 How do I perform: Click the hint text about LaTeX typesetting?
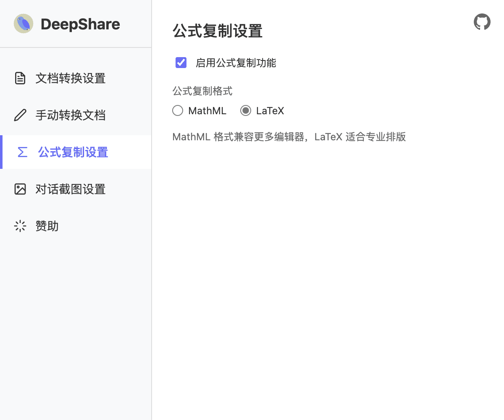[289, 136]
